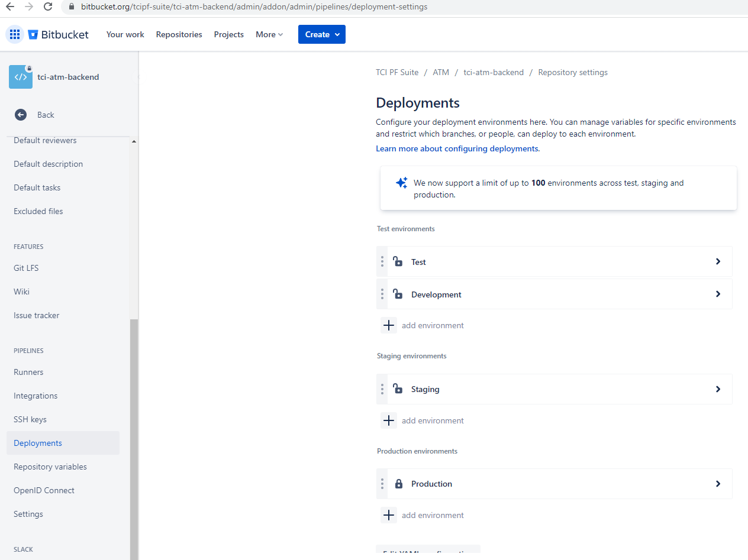This screenshot has width=748, height=560.
Task: Open the Create dropdown button
Action: [x=321, y=34]
